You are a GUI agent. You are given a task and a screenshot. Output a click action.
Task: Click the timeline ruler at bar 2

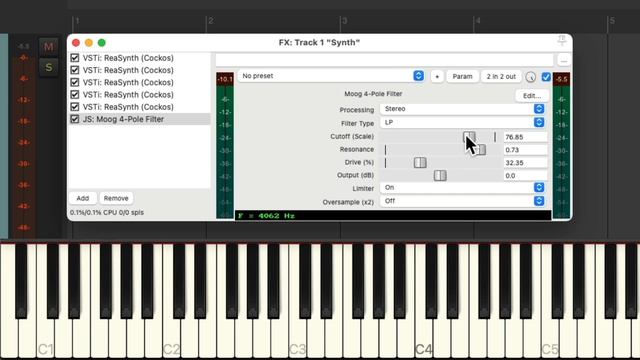tap(211, 21)
